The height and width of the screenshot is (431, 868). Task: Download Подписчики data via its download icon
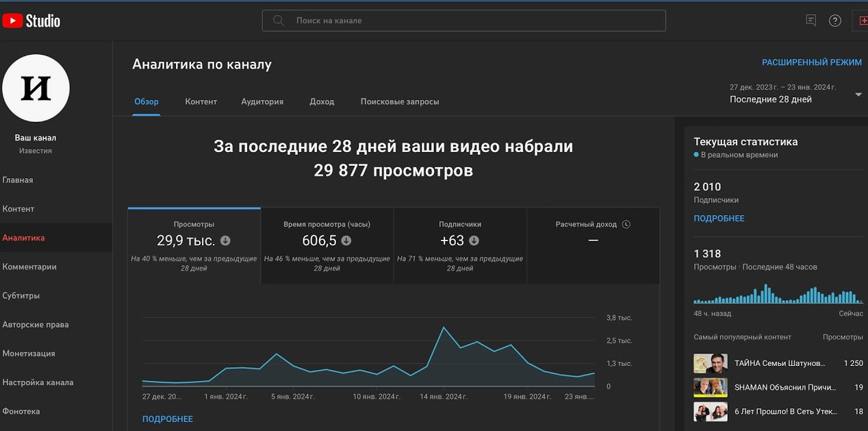(x=474, y=241)
